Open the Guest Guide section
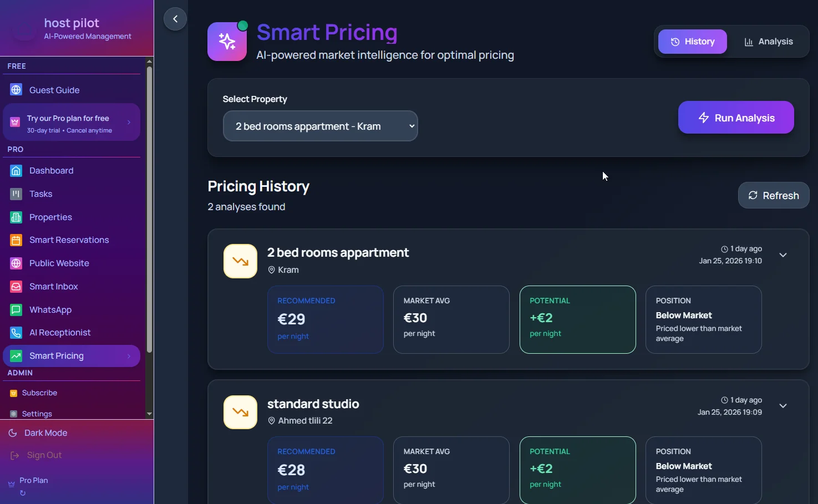This screenshot has width=818, height=504. tap(54, 90)
